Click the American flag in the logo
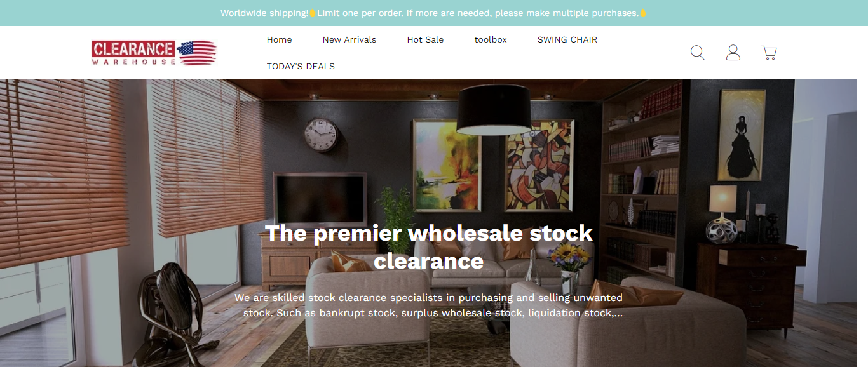The width and height of the screenshot is (868, 367). pyautogui.click(x=198, y=53)
